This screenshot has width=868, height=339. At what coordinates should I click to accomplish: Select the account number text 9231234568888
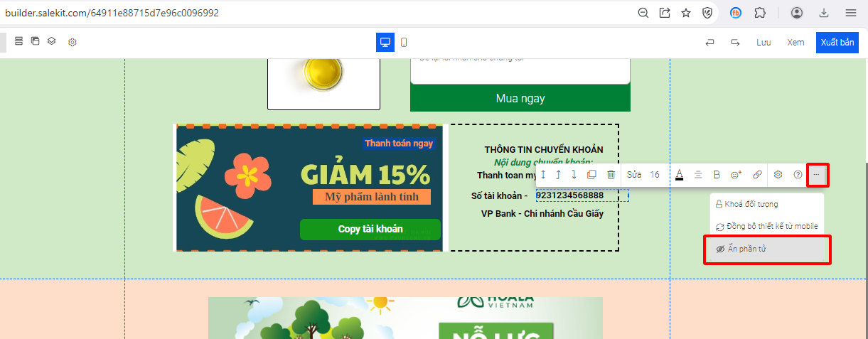(569, 195)
